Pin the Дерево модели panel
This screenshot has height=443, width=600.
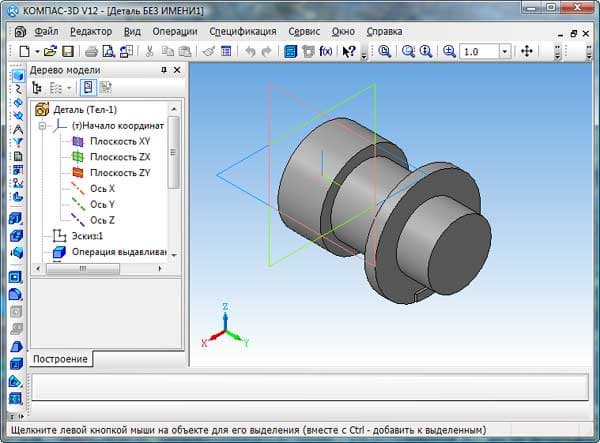tap(164, 70)
